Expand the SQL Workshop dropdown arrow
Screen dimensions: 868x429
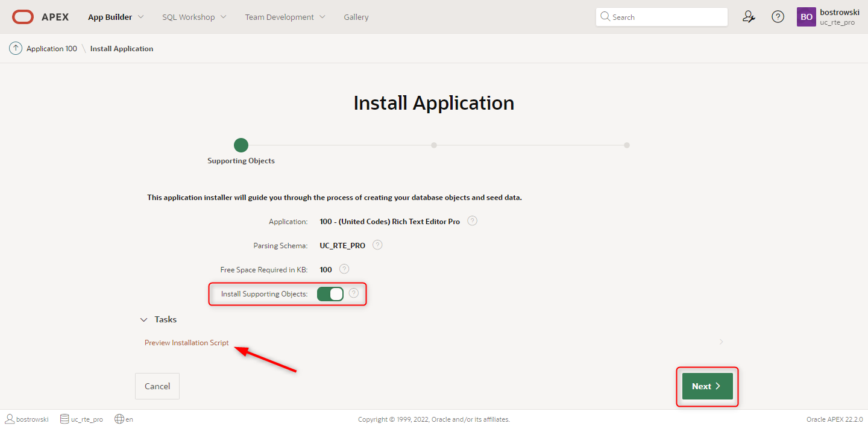223,17
